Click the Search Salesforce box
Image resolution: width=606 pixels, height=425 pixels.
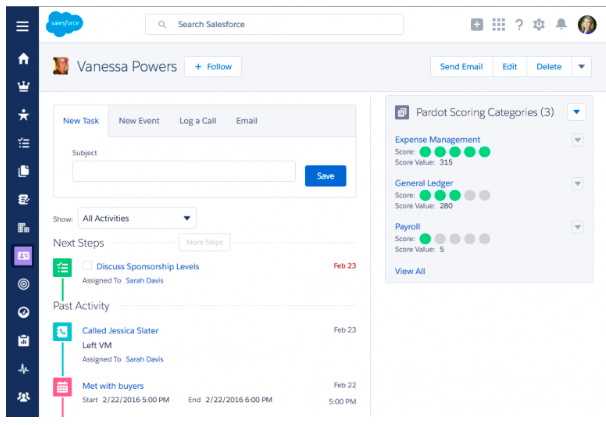(274, 24)
